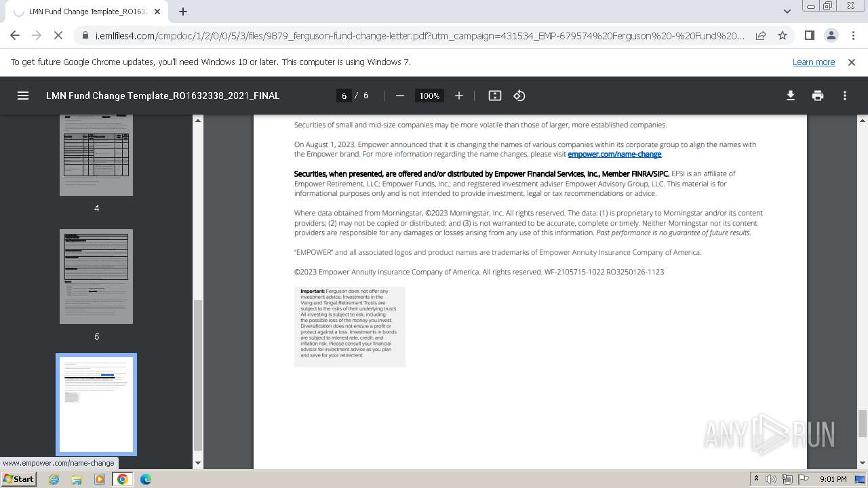Click the thumbnail panel scrollbar down arrow
The image size is (868, 488).
coord(198,463)
